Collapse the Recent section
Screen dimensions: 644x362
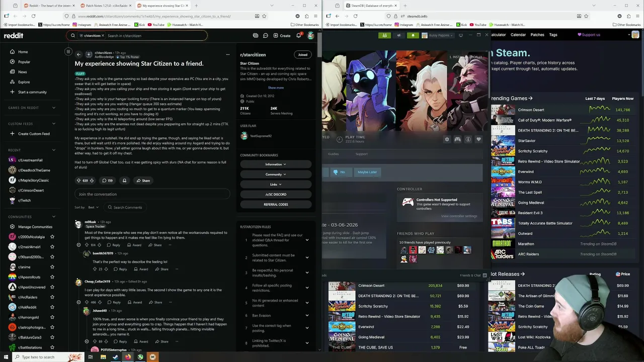(54, 150)
